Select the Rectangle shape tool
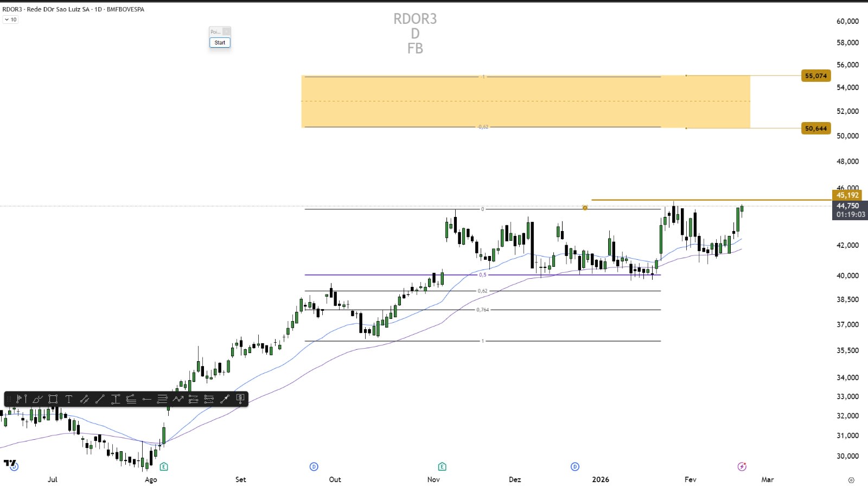Viewport: 868px width, 487px height. [53, 399]
